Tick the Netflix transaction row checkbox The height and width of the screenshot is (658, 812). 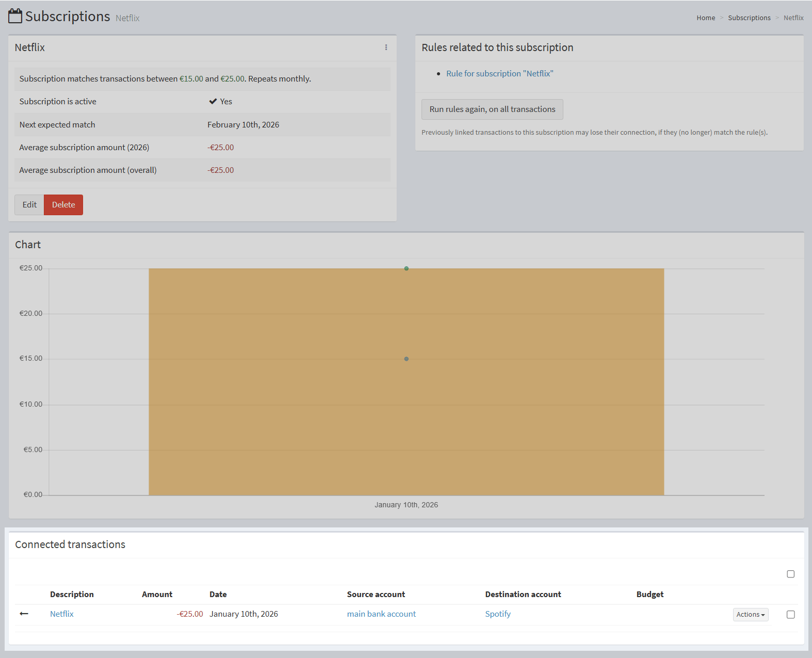(790, 614)
